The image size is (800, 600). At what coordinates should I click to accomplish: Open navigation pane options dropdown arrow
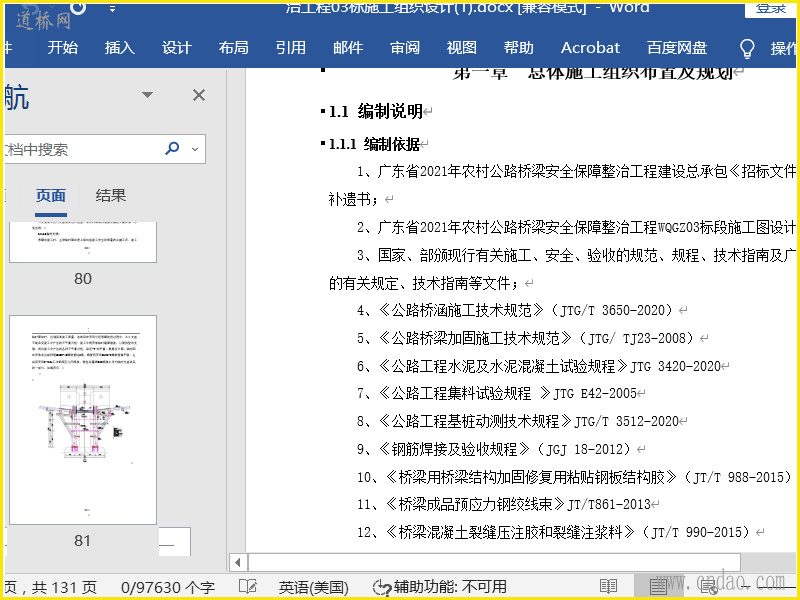[148, 95]
